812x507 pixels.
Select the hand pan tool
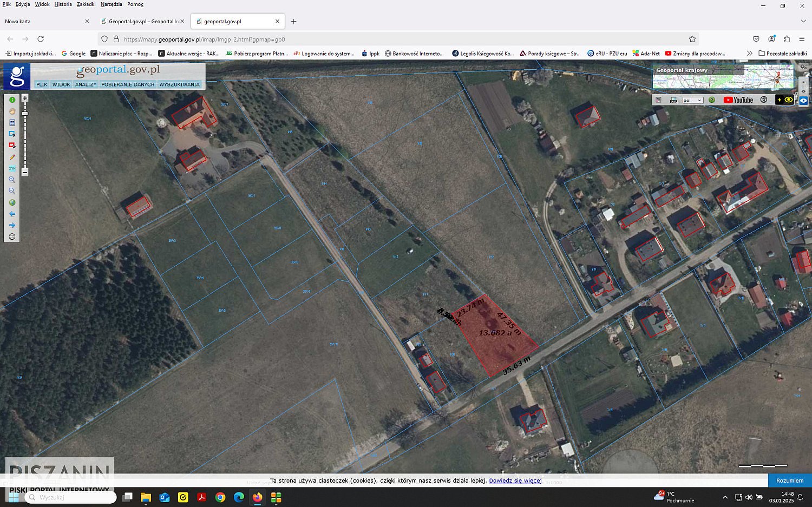tap(12, 111)
